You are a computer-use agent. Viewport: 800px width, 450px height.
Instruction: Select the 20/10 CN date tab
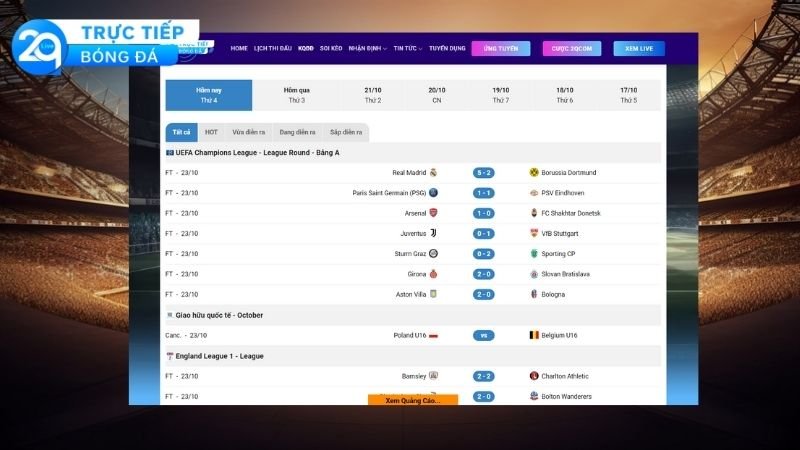[437, 95]
